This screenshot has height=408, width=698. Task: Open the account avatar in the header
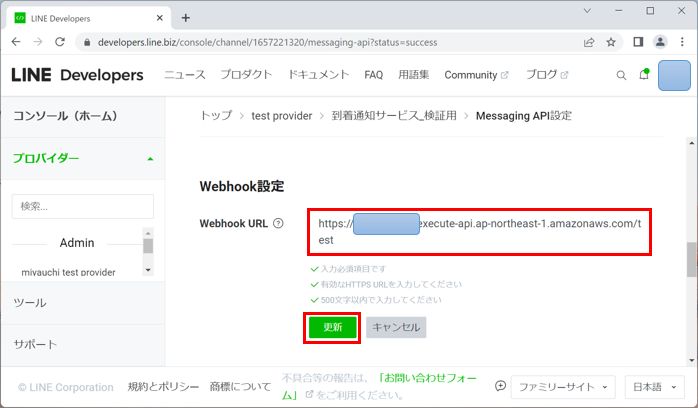(674, 75)
